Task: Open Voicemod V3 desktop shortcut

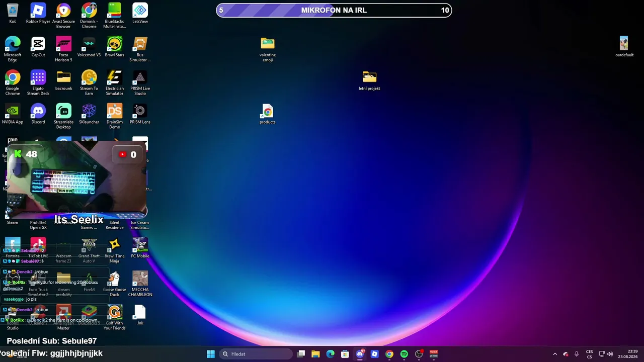Action: pyautogui.click(x=89, y=47)
